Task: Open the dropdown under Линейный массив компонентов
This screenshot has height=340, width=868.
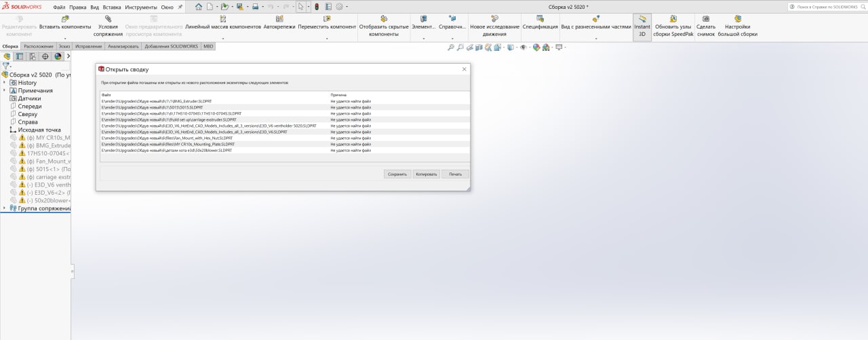Action: point(223,39)
